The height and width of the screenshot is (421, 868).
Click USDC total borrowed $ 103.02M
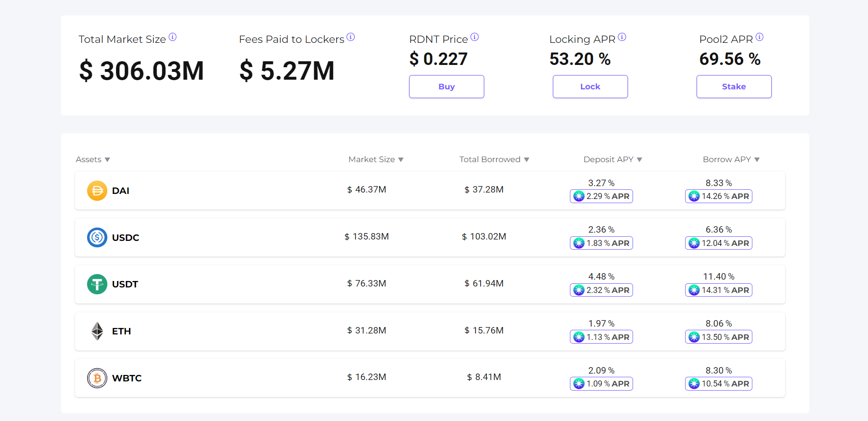pos(484,237)
